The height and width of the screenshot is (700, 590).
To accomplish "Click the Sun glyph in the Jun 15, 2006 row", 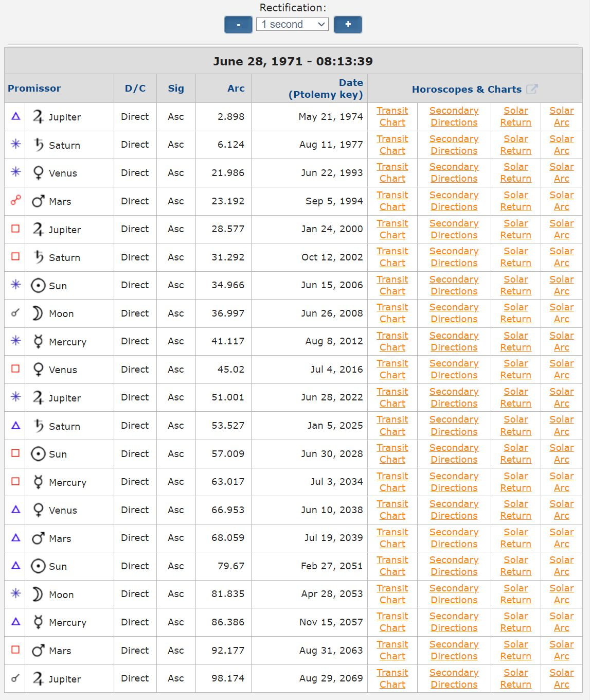I will tap(38, 286).
